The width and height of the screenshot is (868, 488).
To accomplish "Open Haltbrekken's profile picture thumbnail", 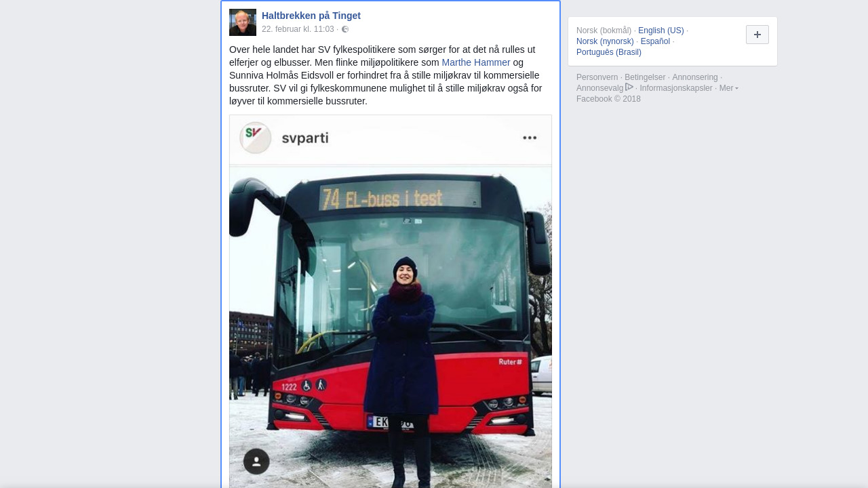I will (243, 22).
